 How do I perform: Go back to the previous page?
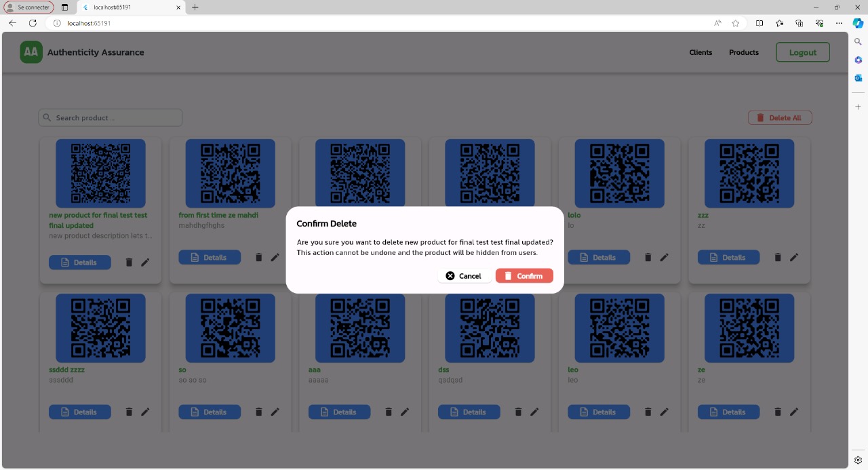pyautogui.click(x=12, y=23)
